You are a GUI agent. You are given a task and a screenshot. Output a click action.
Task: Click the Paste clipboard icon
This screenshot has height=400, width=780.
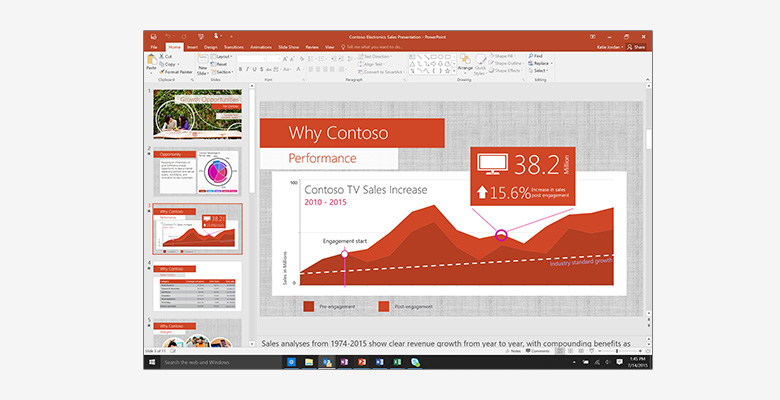click(x=152, y=63)
